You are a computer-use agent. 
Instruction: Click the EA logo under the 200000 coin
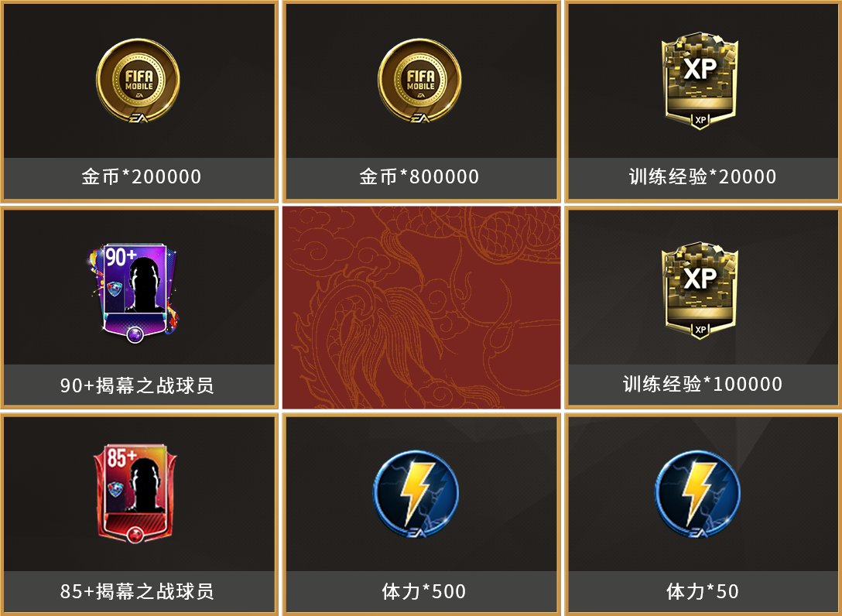click(x=139, y=118)
